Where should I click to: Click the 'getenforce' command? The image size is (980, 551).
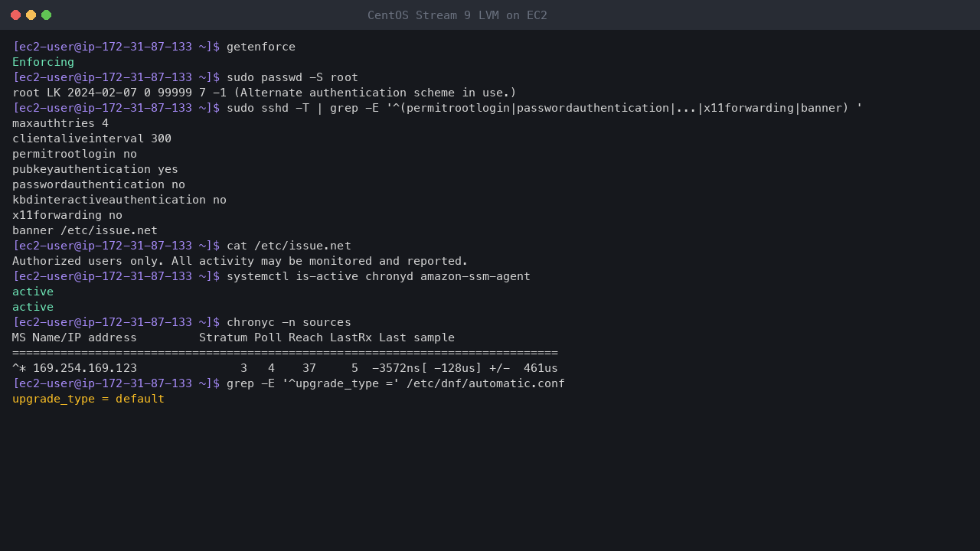coord(261,47)
